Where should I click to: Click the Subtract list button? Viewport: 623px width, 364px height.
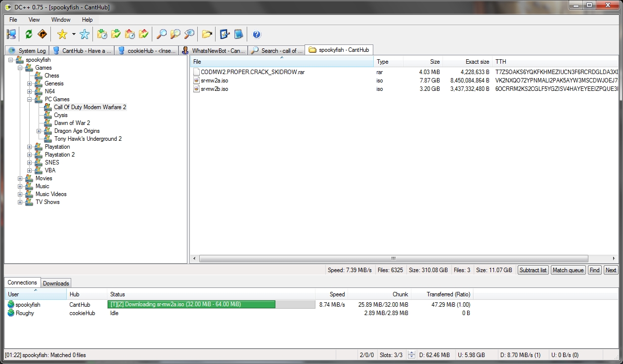pyautogui.click(x=533, y=270)
